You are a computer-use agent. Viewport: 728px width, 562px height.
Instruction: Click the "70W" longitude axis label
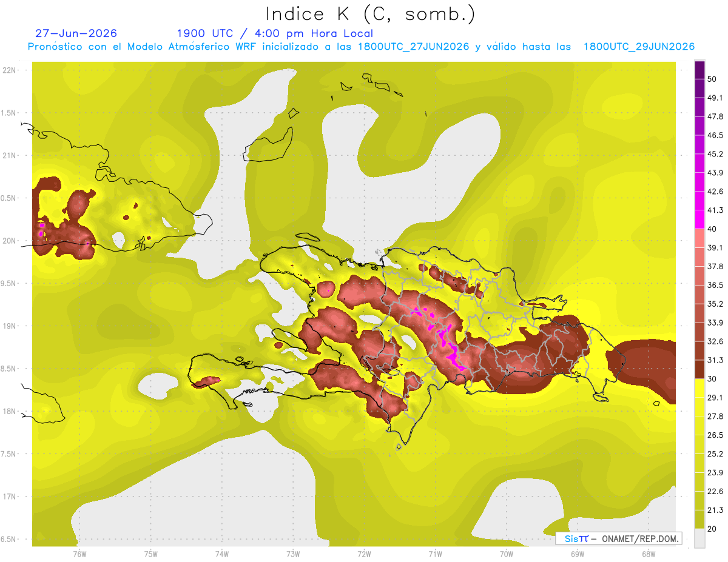(x=506, y=554)
